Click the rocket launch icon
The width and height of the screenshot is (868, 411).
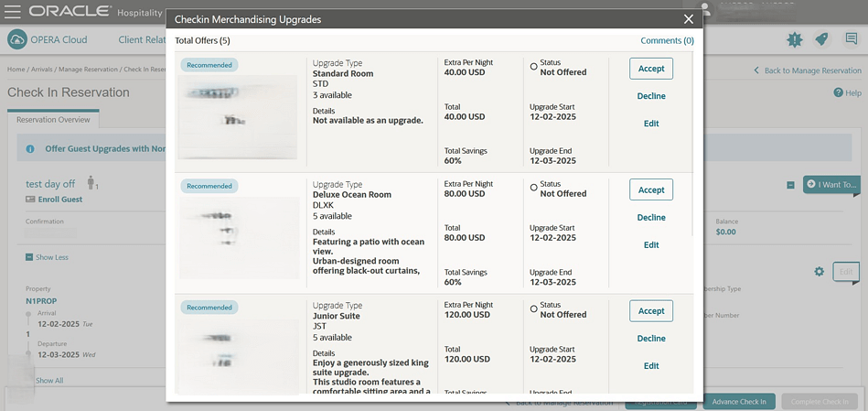(x=822, y=40)
